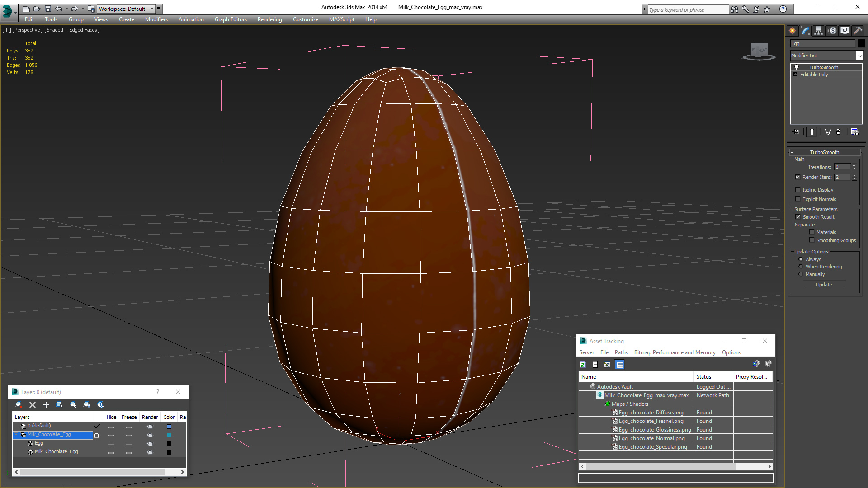Click Hide/Unhide All Layers icon
This screenshot has width=868, height=488.
pos(87,405)
